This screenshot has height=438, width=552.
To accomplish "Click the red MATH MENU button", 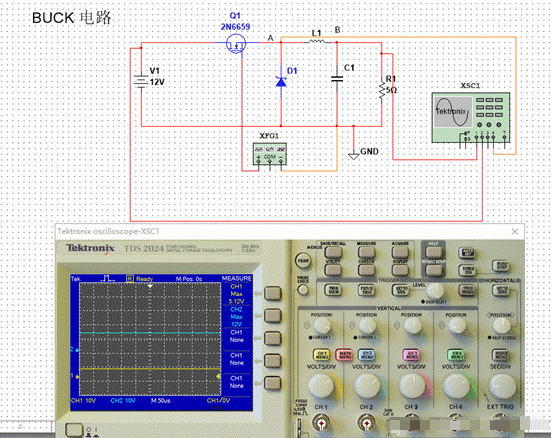I will (344, 355).
